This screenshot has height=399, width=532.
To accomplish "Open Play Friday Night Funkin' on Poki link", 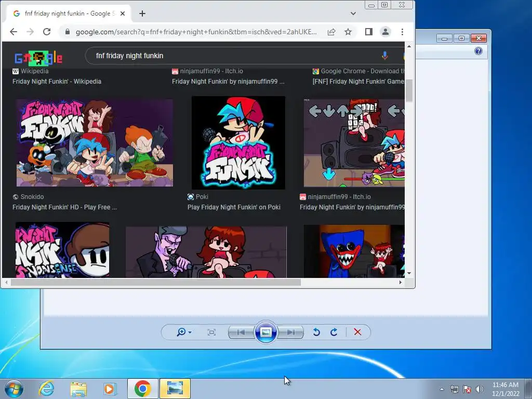I will pyautogui.click(x=234, y=207).
